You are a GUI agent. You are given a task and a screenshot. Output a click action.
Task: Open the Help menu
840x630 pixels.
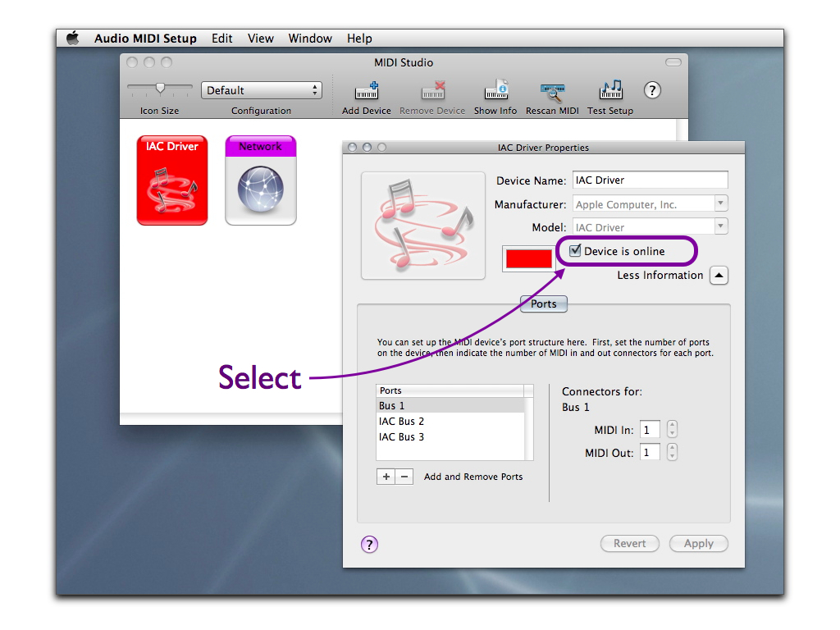tap(359, 39)
